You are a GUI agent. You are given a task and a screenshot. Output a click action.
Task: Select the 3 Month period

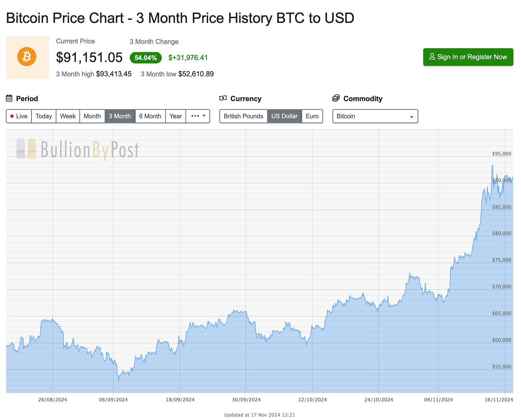tap(120, 116)
